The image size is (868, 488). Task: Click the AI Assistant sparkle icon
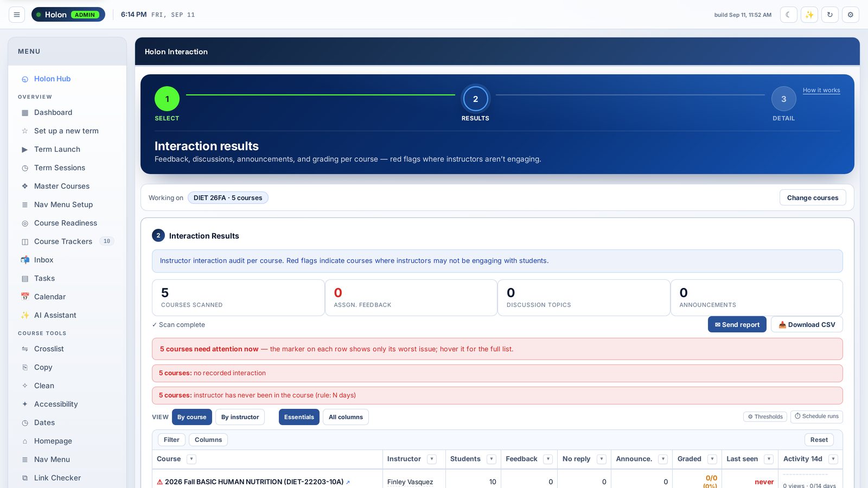click(x=25, y=315)
